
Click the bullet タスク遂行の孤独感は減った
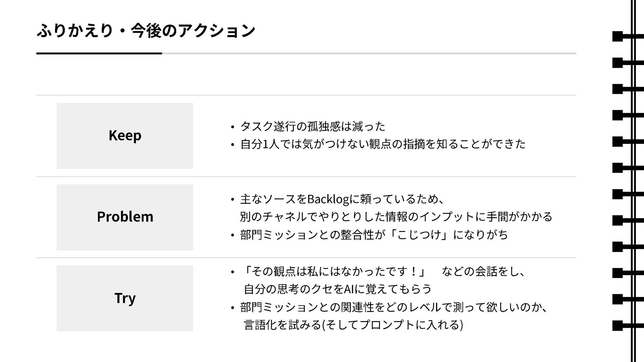(x=313, y=126)
